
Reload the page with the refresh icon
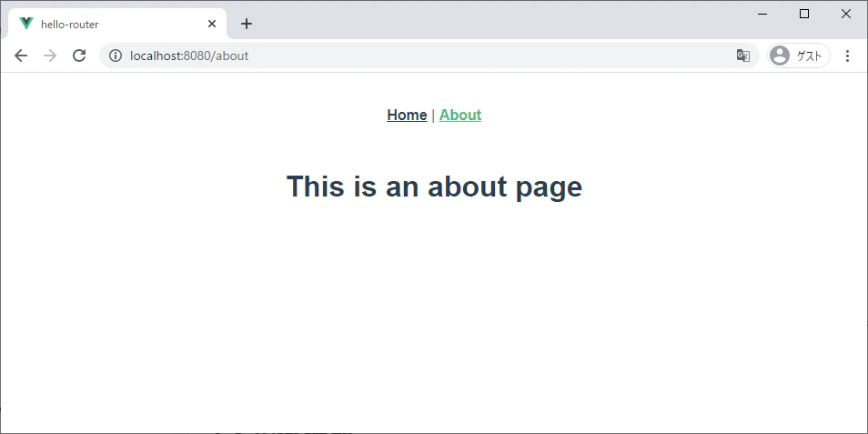point(79,56)
